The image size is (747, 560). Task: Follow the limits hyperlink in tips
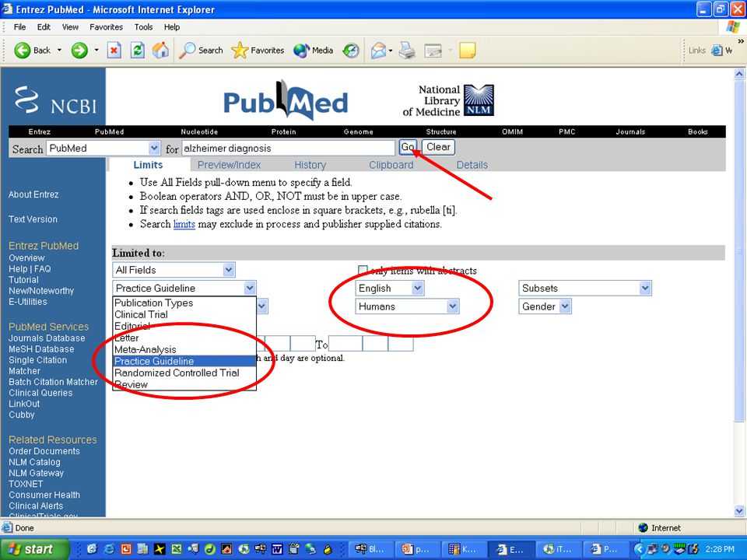(184, 224)
